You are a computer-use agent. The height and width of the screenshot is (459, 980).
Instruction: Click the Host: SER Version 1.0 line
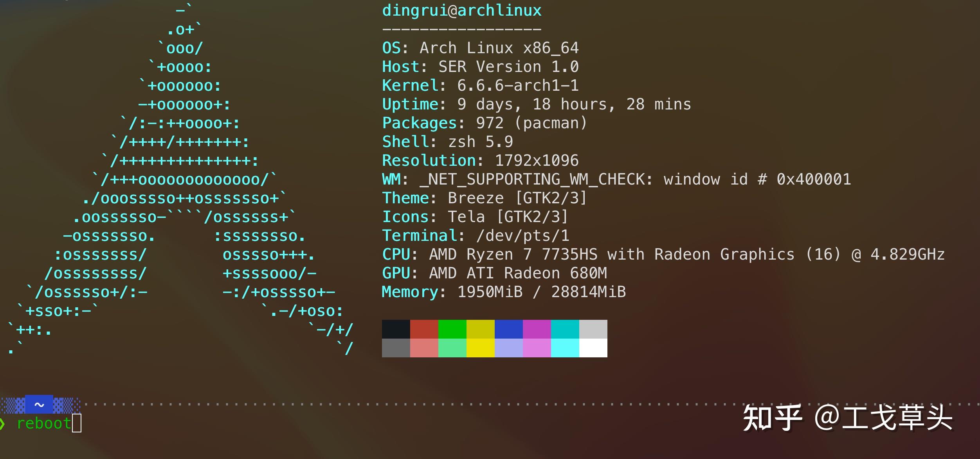(x=480, y=67)
